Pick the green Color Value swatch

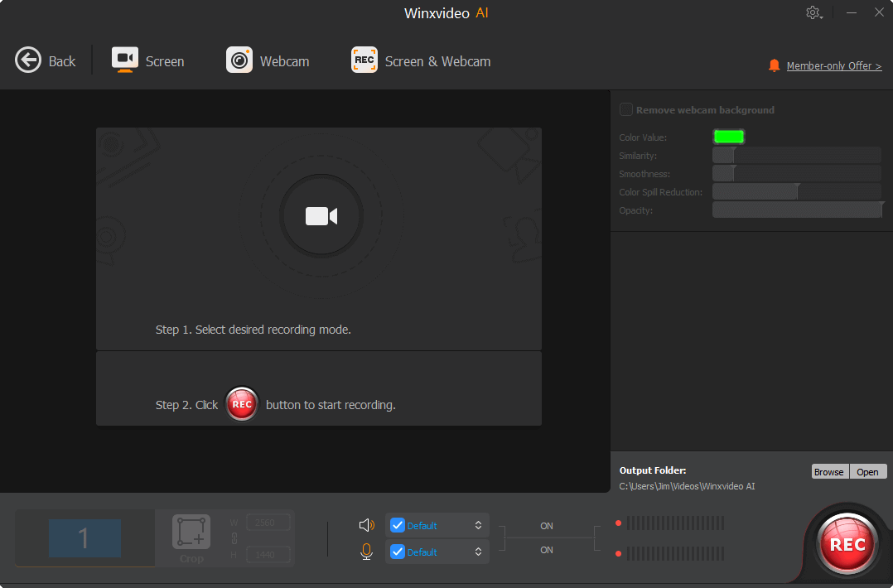(x=729, y=137)
